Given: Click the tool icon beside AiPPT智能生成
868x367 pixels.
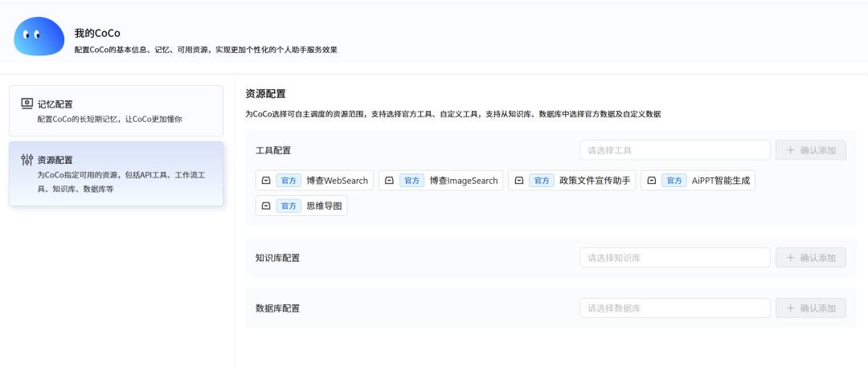Looking at the screenshot, I should pyautogui.click(x=652, y=181).
